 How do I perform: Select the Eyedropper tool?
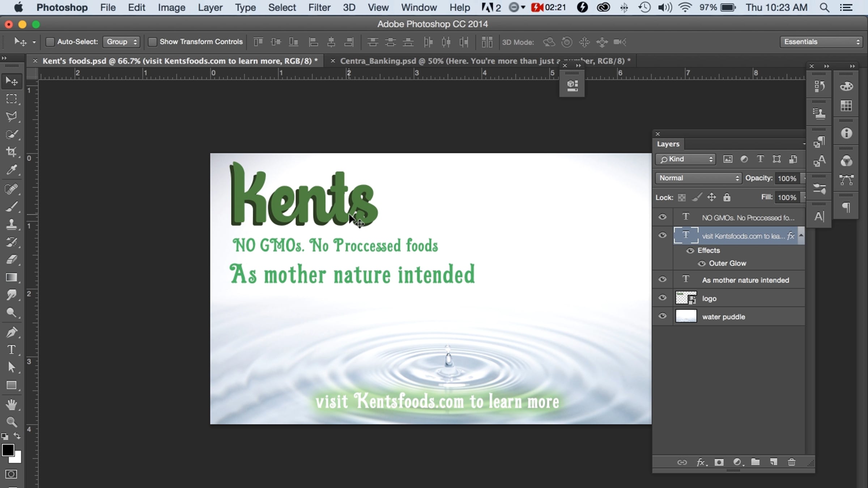pos(12,170)
